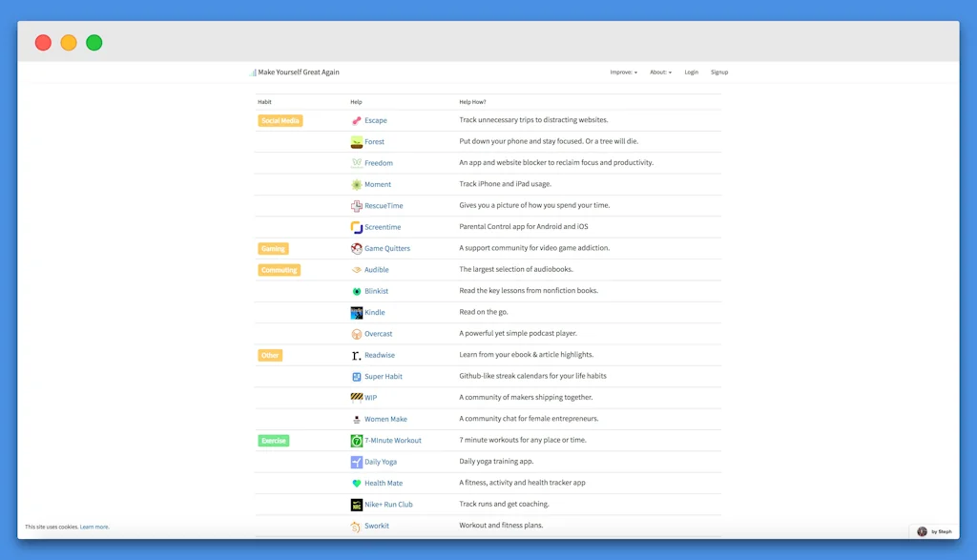Click the Screentime app icon
This screenshot has height=560, width=977.
[356, 227]
